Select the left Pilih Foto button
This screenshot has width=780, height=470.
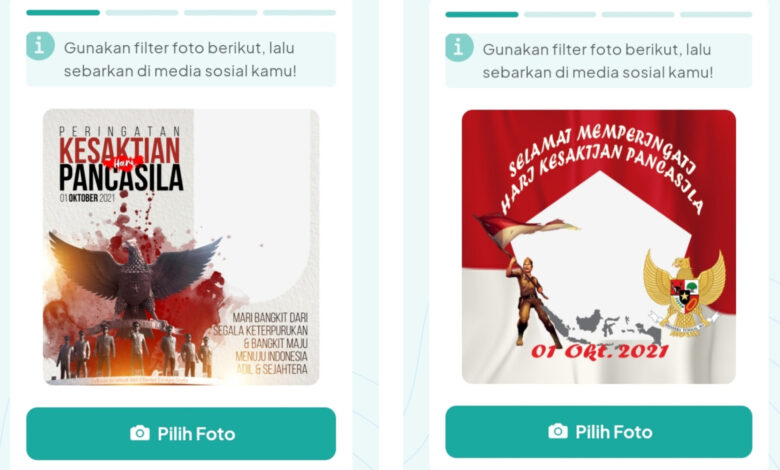181,434
